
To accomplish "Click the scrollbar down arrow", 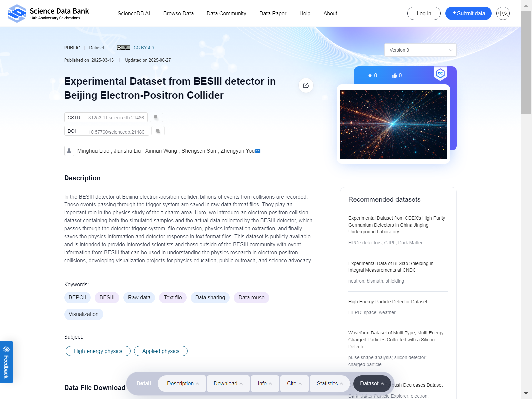I will pos(526,393).
